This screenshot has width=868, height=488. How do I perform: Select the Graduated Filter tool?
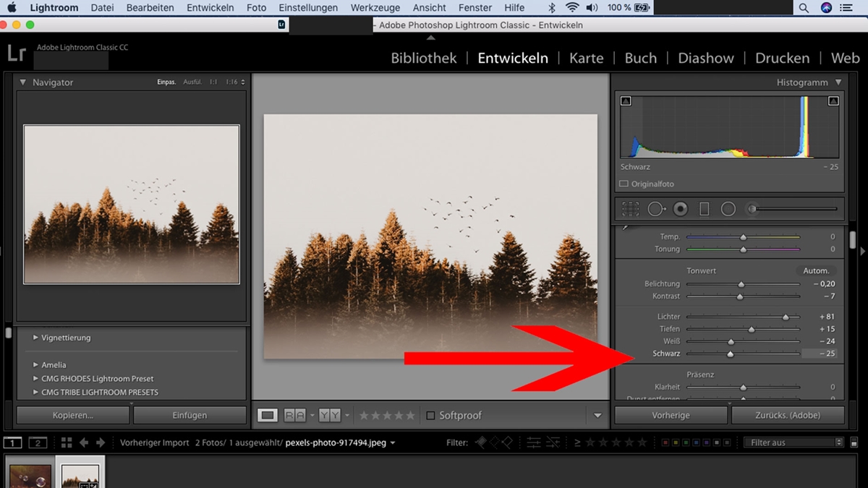(x=702, y=208)
